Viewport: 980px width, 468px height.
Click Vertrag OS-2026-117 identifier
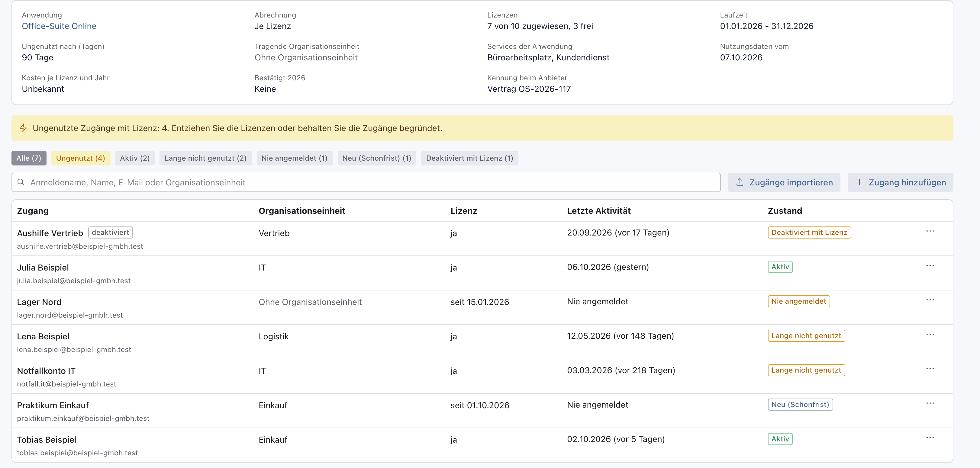[529, 88]
